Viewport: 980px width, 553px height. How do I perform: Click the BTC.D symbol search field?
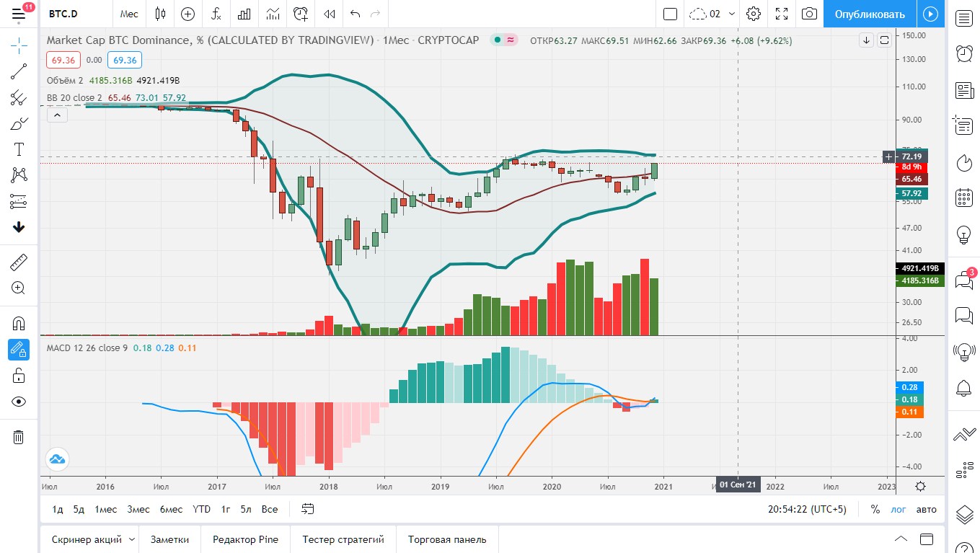click(x=76, y=14)
